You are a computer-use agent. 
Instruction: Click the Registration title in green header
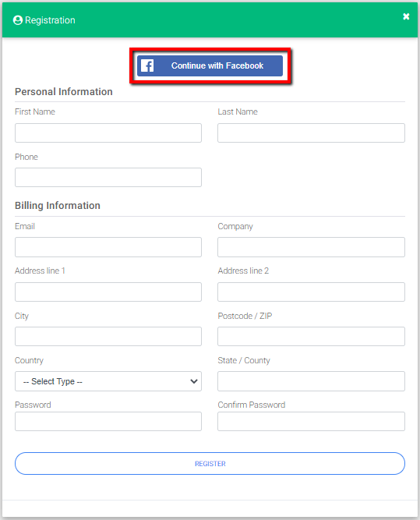coord(50,20)
